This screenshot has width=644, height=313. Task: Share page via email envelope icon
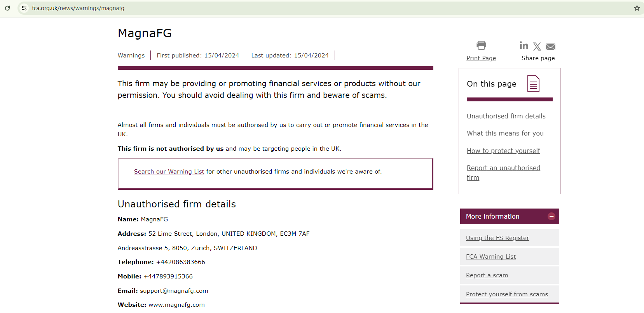pos(550,47)
